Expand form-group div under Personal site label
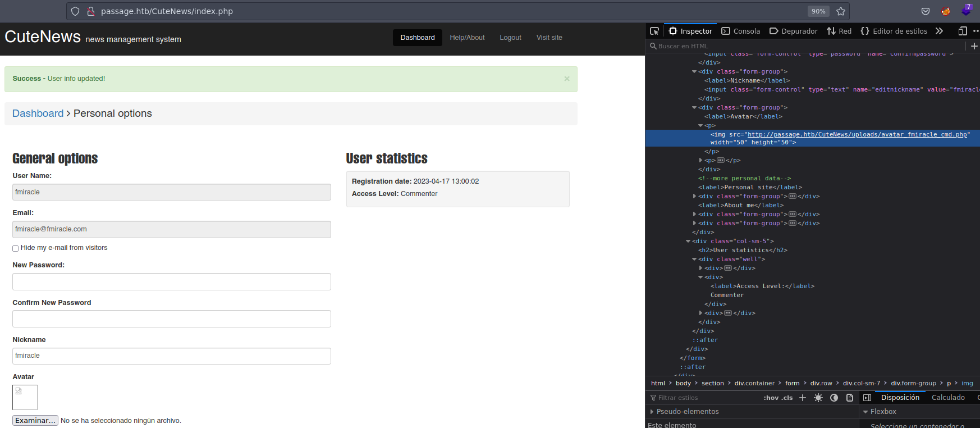This screenshot has width=980, height=428. point(694,197)
